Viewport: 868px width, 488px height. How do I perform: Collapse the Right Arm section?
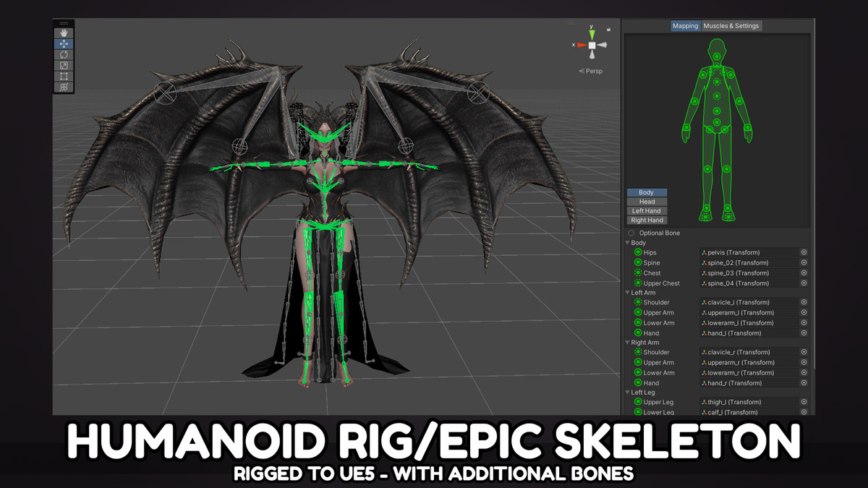628,343
